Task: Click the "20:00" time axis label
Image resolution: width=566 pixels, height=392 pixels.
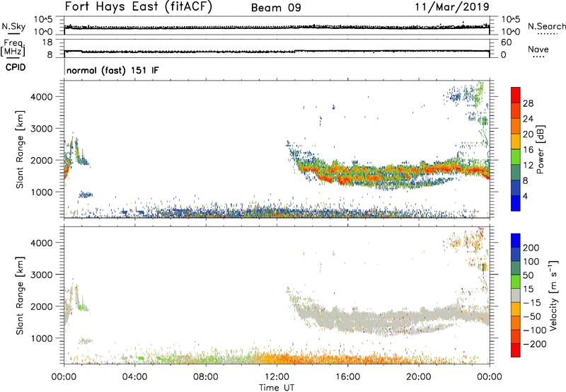Action: coord(418,377)
